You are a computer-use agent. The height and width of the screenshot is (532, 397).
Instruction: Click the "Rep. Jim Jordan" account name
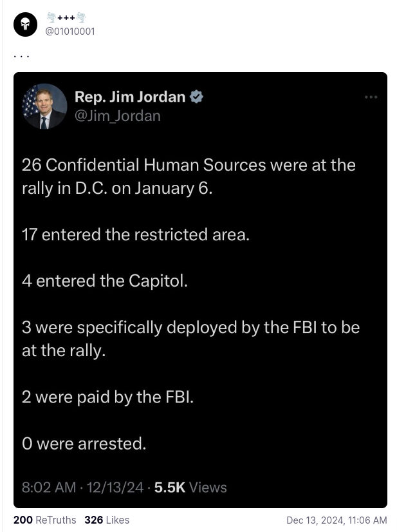(130, 97)
